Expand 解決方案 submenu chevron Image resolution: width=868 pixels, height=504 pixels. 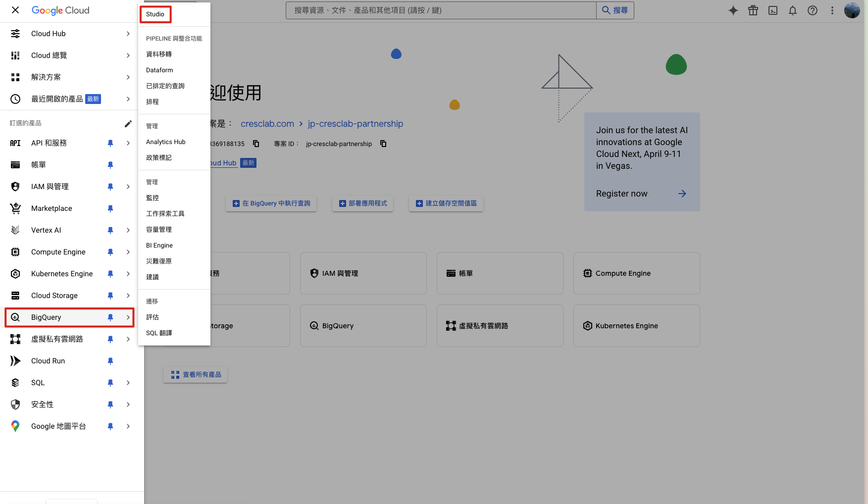pyautogui.click(x=128, y=77)
